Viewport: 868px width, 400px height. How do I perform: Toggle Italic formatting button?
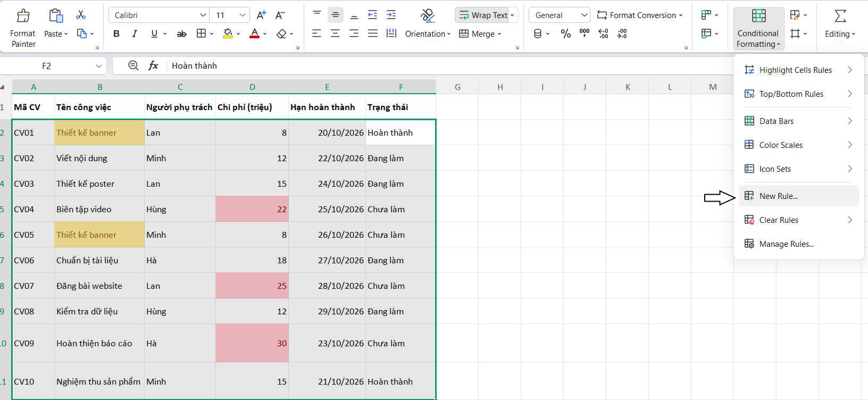[x=135, y=34]
